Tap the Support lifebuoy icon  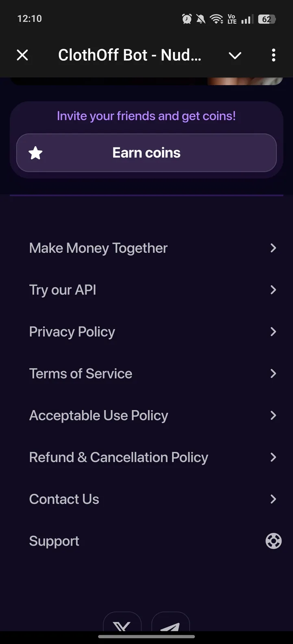coord(273,541)
